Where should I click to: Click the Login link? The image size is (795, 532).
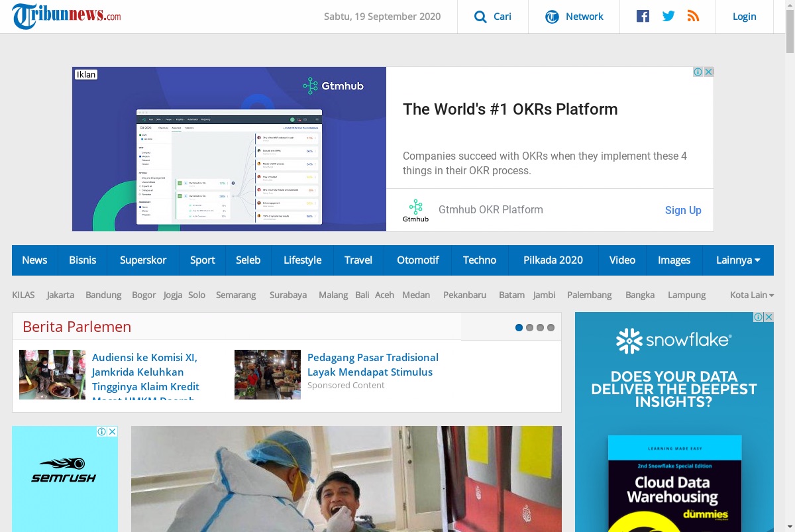coord(744,17)
